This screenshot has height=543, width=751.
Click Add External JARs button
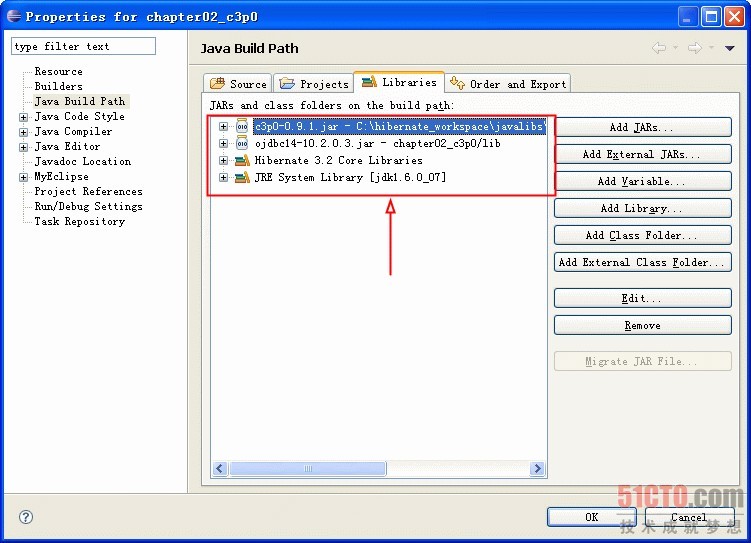[643, 154]
